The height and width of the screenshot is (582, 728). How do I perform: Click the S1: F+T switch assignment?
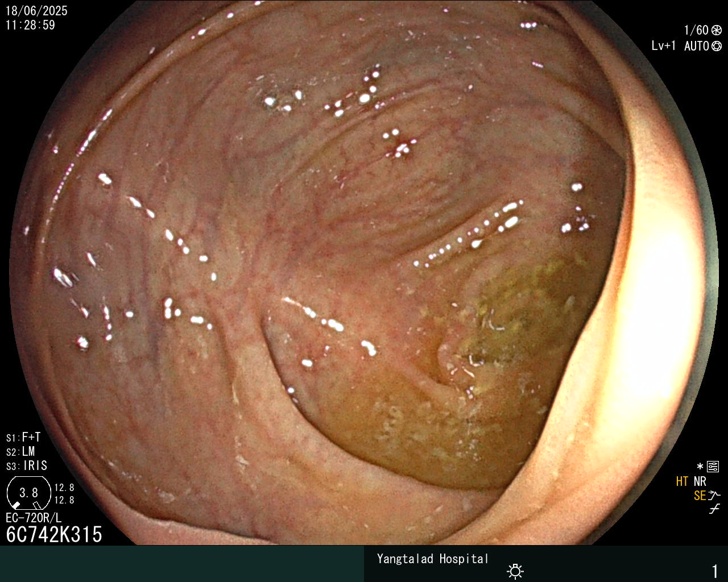pyautogui.click(x=23, y=437)
